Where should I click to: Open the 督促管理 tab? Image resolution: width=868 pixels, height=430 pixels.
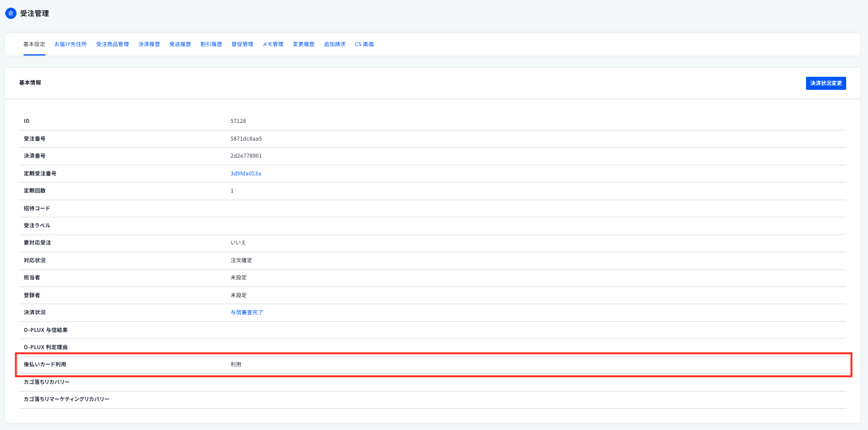(243, 44)
